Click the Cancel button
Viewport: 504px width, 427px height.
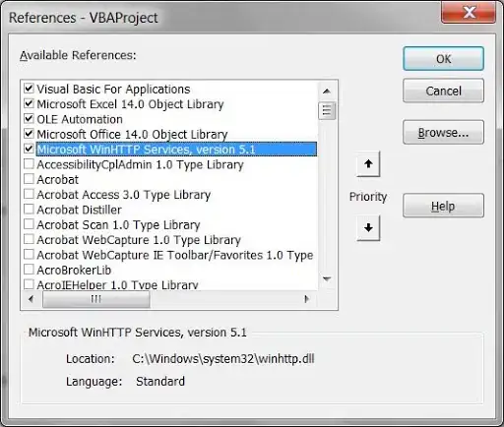tap(443, 91)
